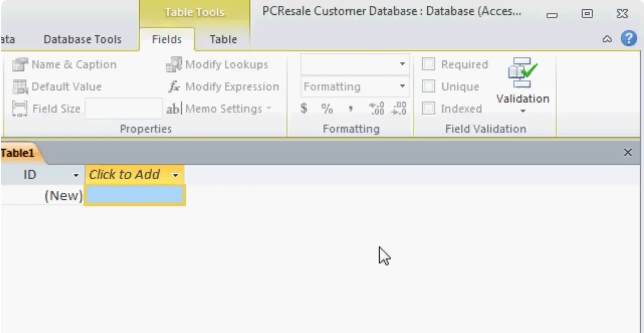Apply percent number format

pos(327,108)
